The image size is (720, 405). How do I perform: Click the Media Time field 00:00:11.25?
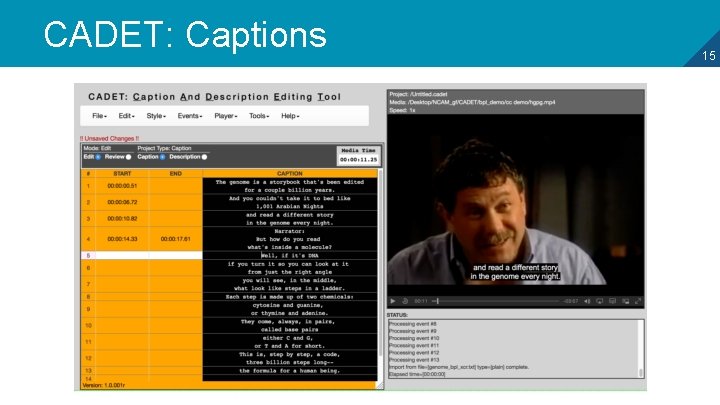pos(358,160)
